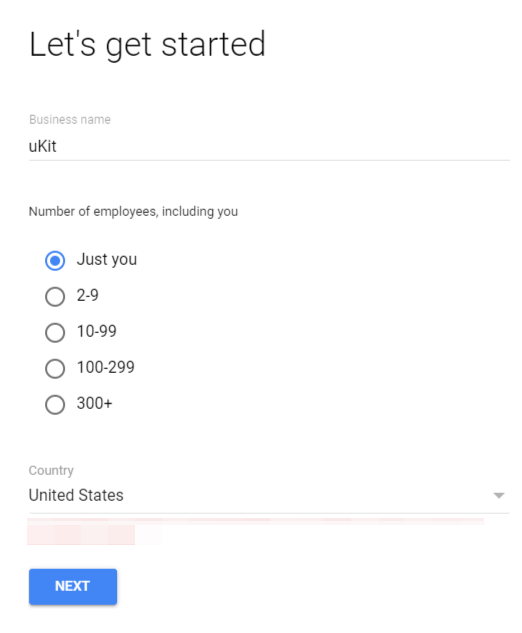Click the "2-9" label text

(88, 296)
